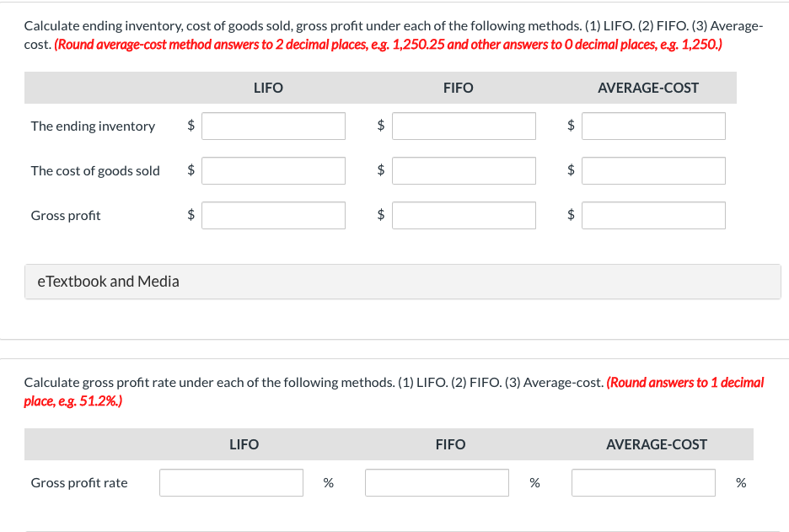The width and height of the screenshot is (789, 532).
Task: Click Average-Cost ending inventory input field
Action: pyautogui.click(x=653, y=126)
